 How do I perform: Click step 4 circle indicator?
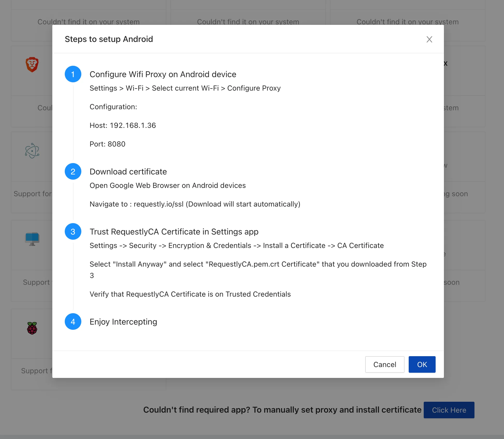point(73,321)
